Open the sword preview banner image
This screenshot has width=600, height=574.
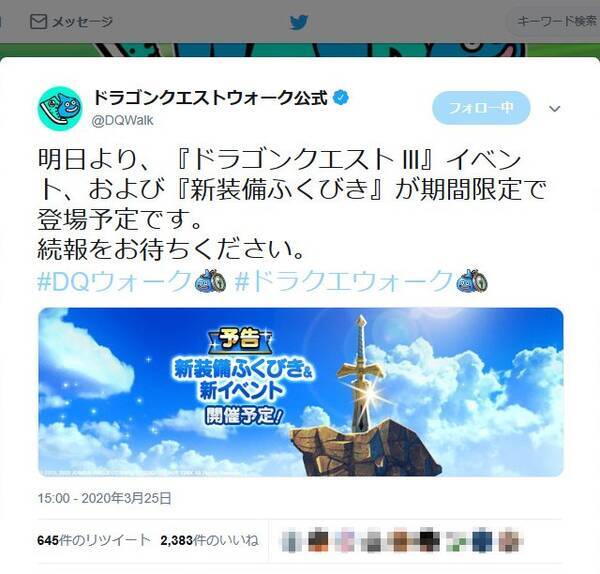tap(301, 392)
